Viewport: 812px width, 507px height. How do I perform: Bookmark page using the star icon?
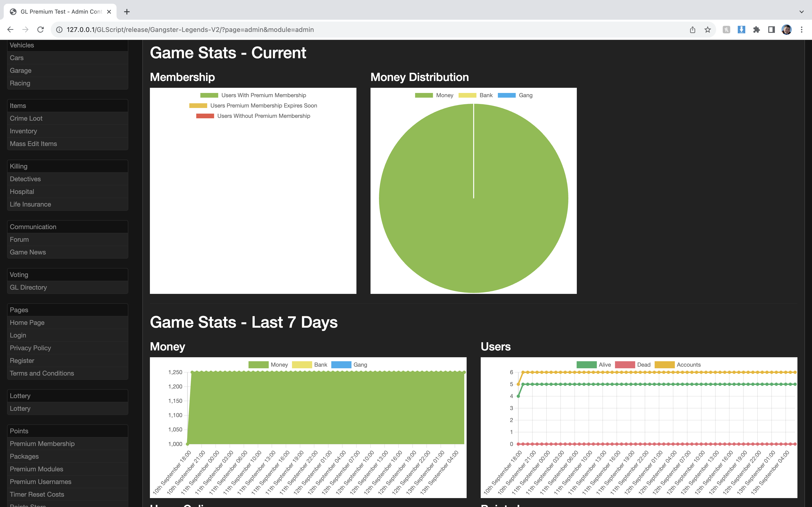click(x=708, y=30)
